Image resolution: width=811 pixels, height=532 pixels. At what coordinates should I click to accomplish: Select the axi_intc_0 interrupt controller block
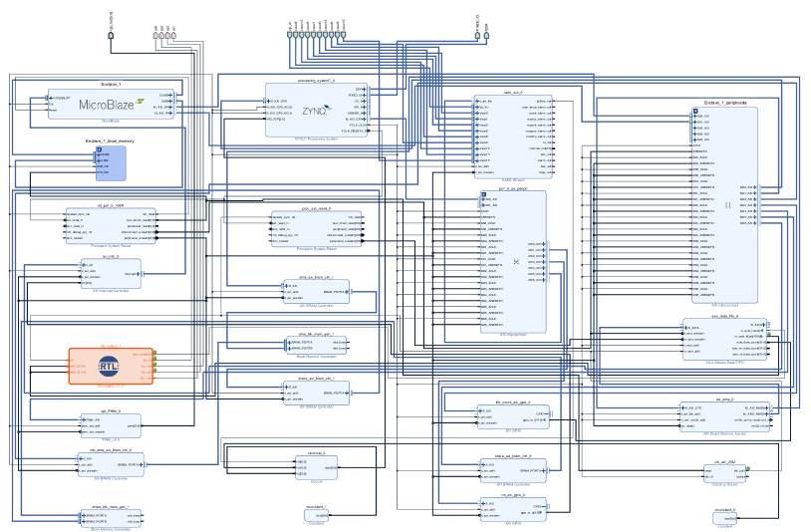click(111, 274)
